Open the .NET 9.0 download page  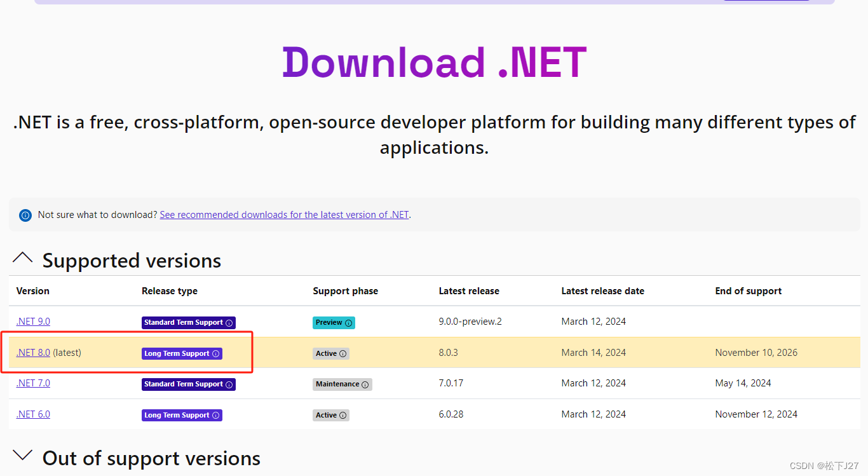coord(33,321)
